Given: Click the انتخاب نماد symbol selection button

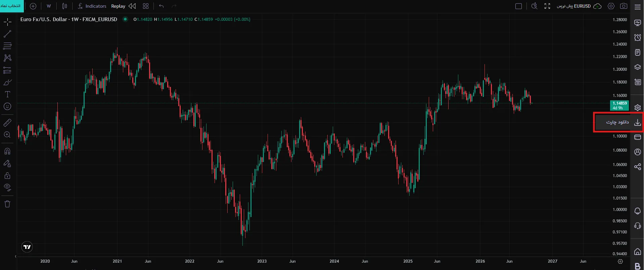Looking at the screenshot, I should [12, 6].
